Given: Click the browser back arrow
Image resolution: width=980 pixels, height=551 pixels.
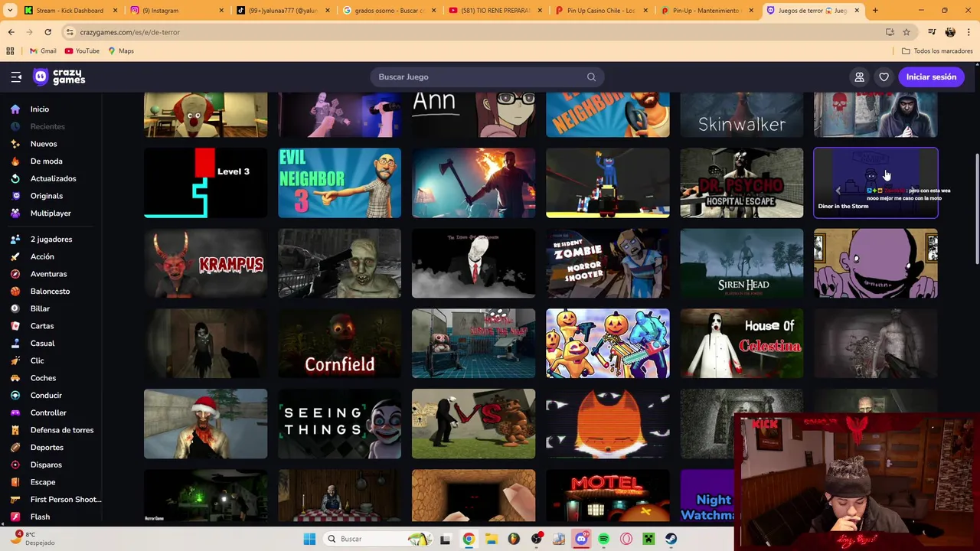Looking at the screenshot, I should click(11, 32).
